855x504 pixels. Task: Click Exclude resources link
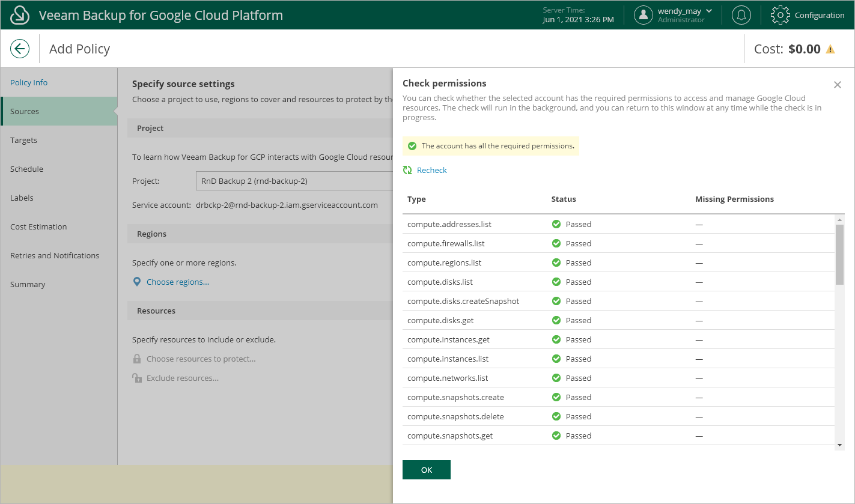click(183, 378)
